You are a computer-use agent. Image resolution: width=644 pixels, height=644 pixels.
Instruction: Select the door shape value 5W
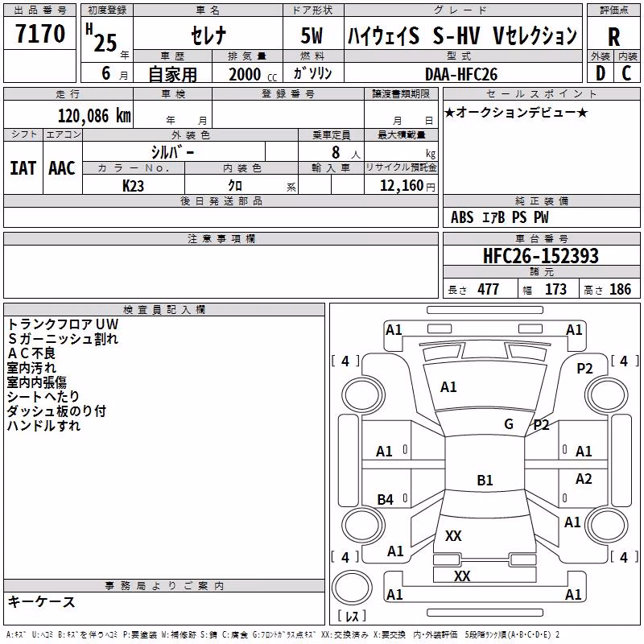click(312, 35)
